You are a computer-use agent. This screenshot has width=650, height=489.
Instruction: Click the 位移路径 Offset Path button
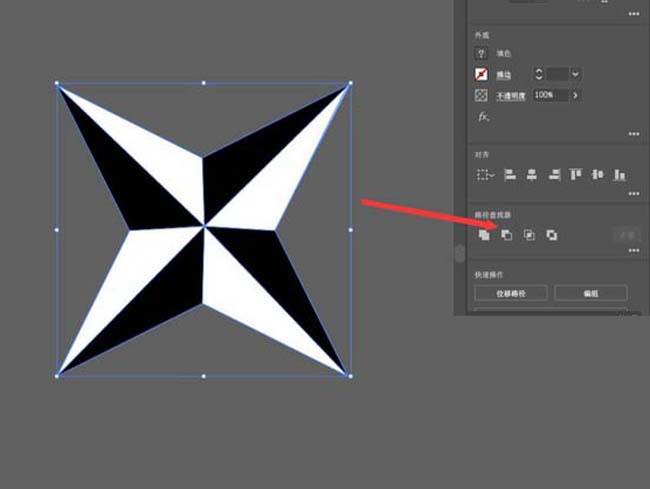[x=511, y=293]
